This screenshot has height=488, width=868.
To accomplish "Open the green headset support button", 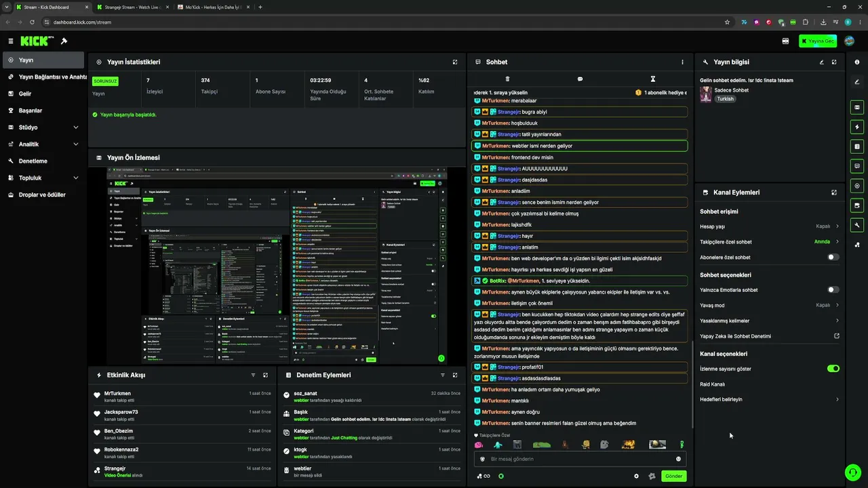I will (852, 472).
